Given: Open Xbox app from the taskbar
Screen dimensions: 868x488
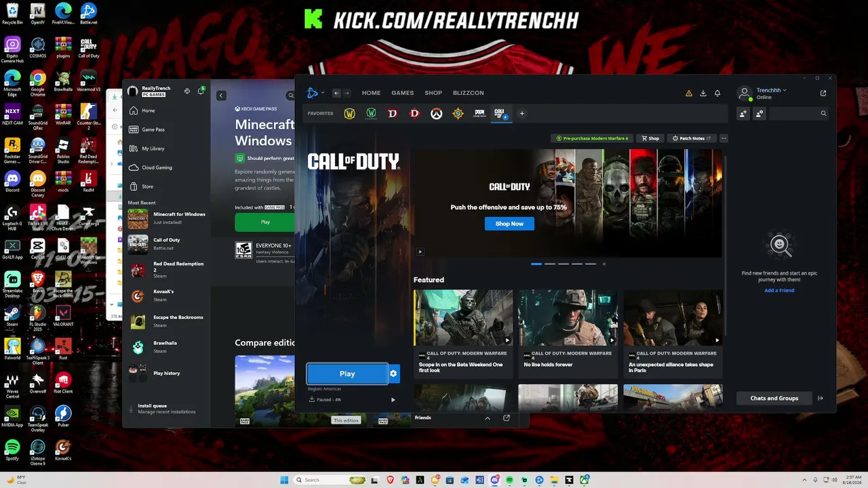Looking at the screenshot, I should [584, 480].
